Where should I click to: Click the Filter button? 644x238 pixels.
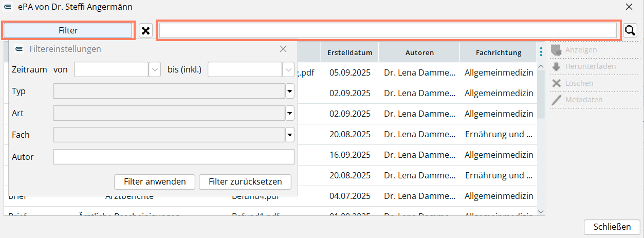[68, 31]
